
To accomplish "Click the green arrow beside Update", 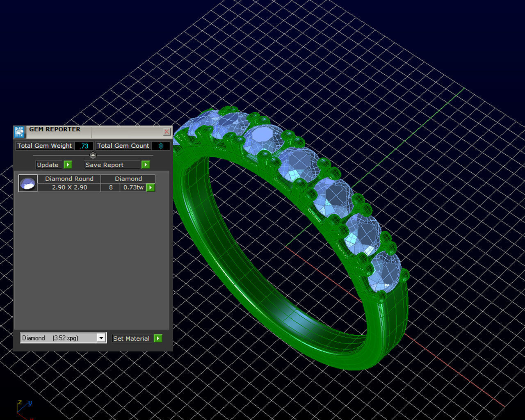I will pos(68,164).
